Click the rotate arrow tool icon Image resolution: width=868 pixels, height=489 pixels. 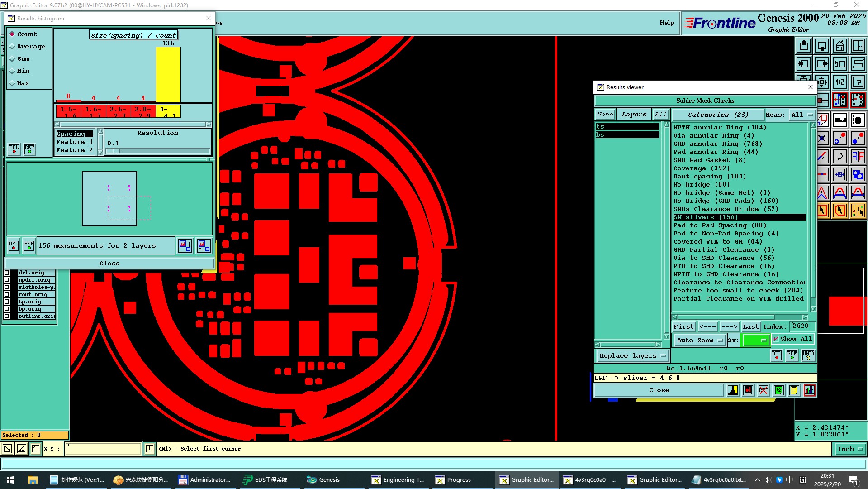pos(840,156)
